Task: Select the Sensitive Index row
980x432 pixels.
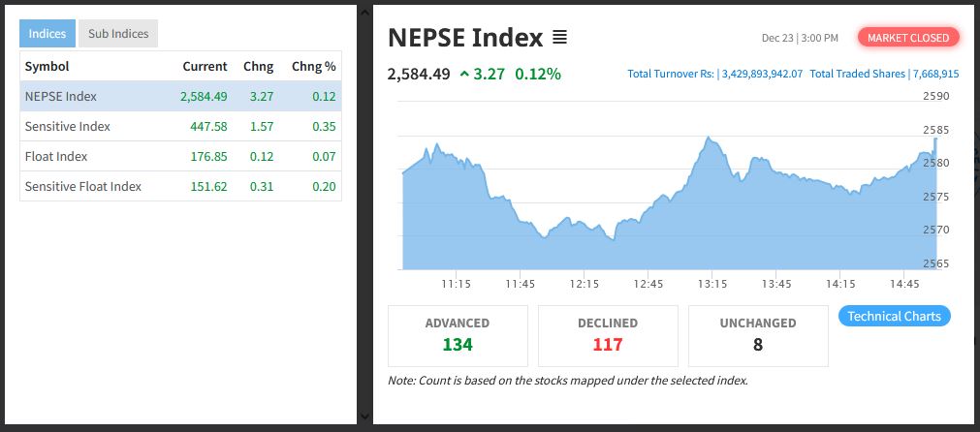Action: (180, 126)
